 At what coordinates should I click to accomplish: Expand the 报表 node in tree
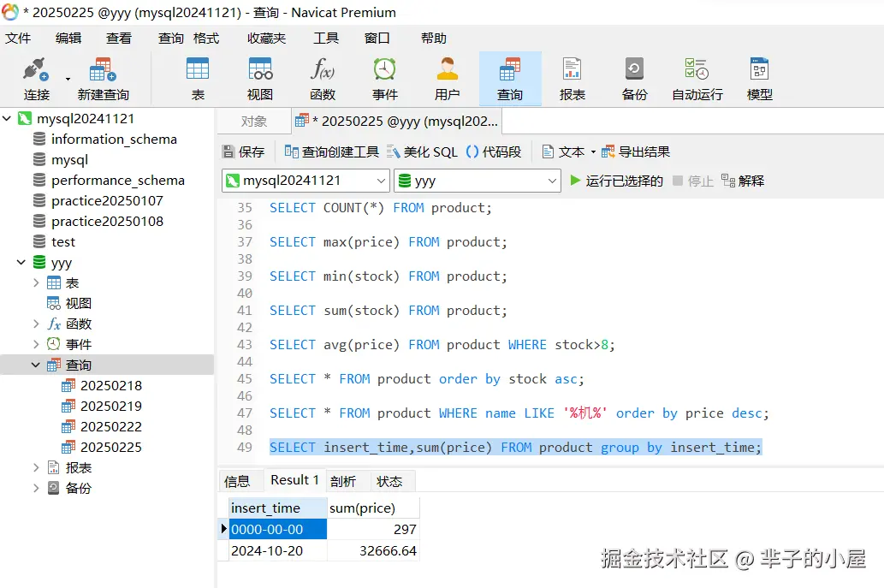coord(36,468)
